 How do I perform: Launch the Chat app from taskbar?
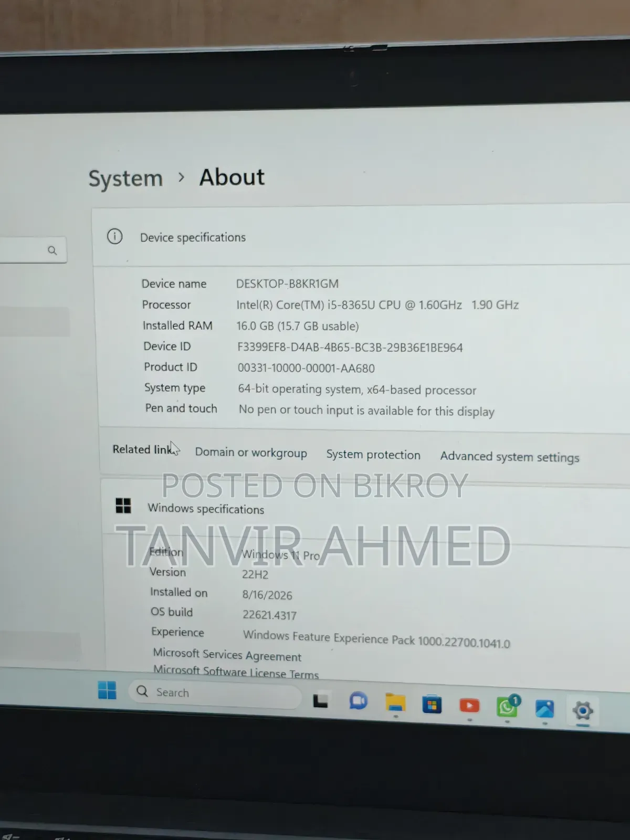[359, 701]
